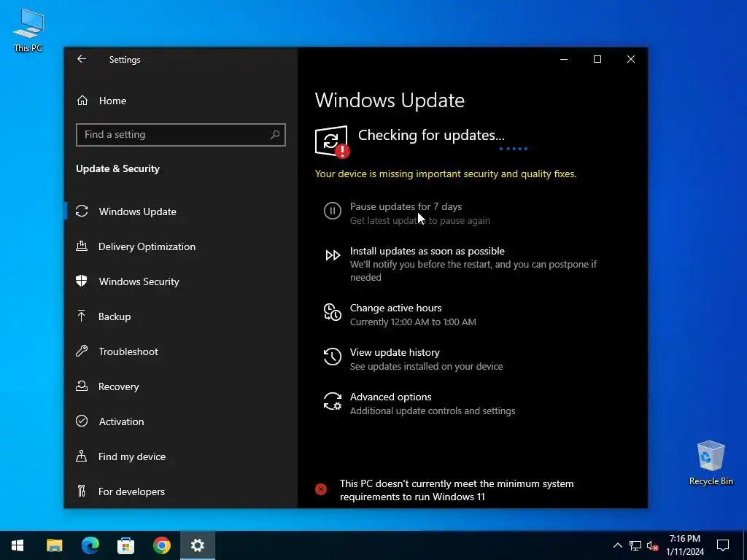
Task: Click the Troubleshoot wrench icon
Action: 82,351
